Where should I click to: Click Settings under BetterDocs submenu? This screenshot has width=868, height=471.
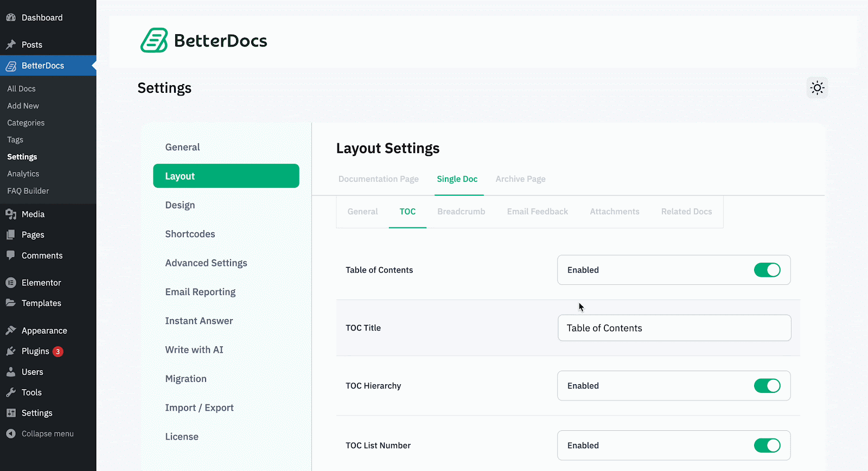[22, 157]
